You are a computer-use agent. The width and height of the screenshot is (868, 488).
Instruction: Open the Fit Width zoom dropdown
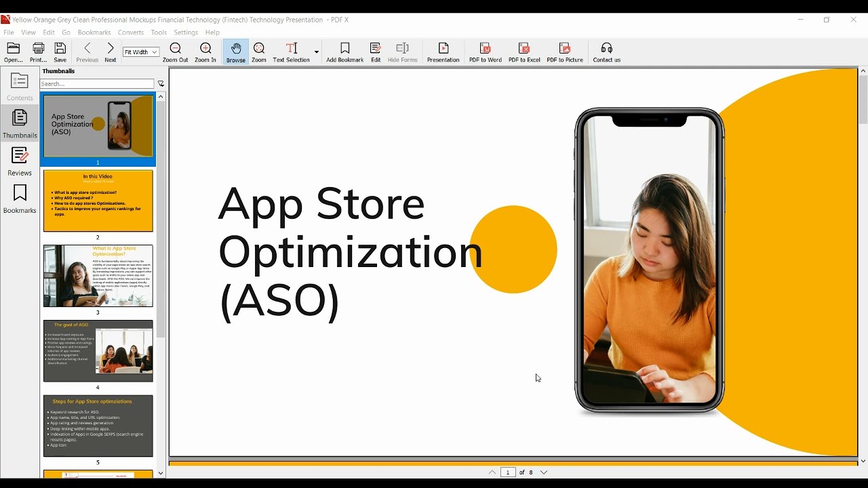coord(141,52)
